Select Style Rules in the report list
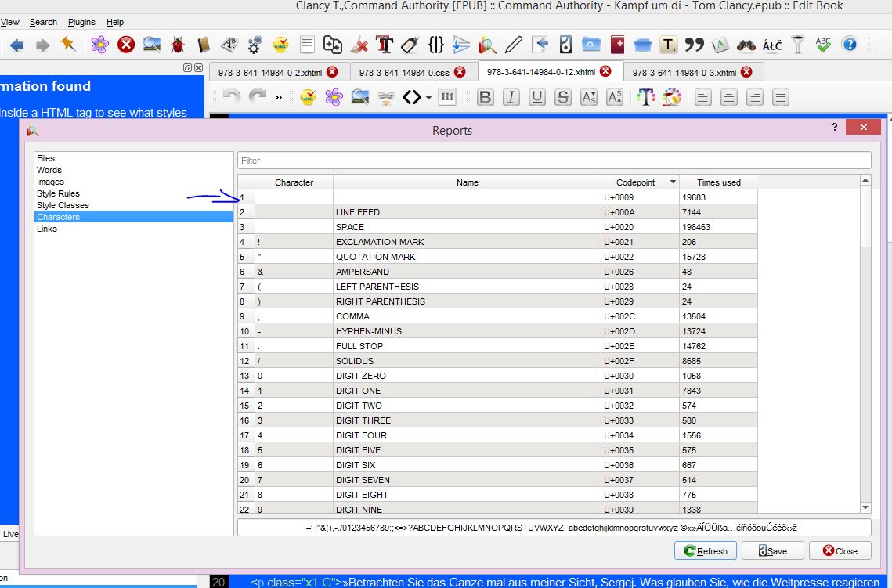Screen dimensions: 892x588 (x=58, y=193)
